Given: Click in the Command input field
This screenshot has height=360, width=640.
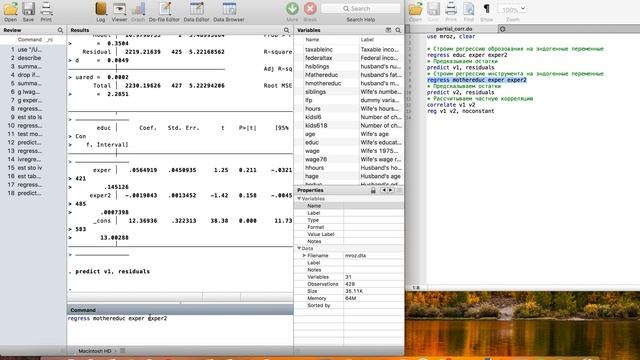Looking at the screenshot, I should pos(180,330).
